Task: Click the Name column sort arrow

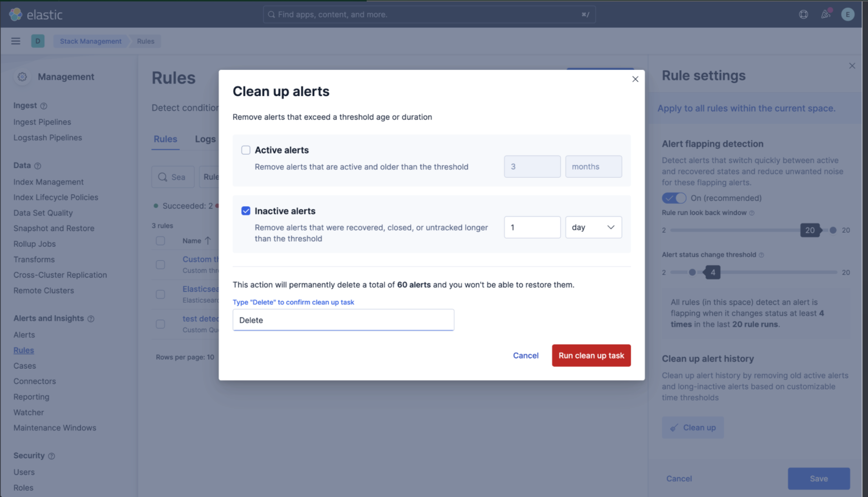Action: coord(207,240)
